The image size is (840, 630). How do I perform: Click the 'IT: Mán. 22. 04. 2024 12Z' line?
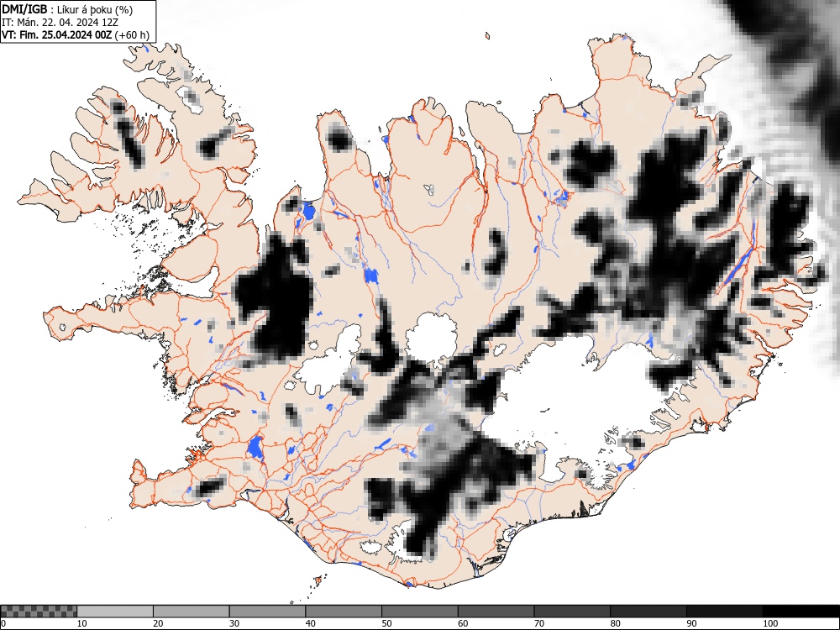point(60,23)
